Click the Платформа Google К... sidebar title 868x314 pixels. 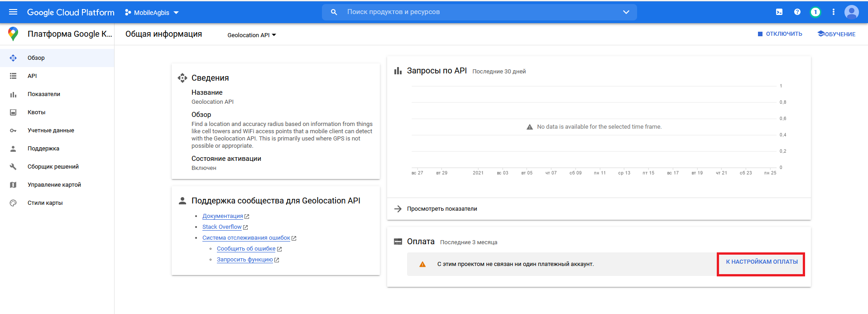tap(70, 34)
